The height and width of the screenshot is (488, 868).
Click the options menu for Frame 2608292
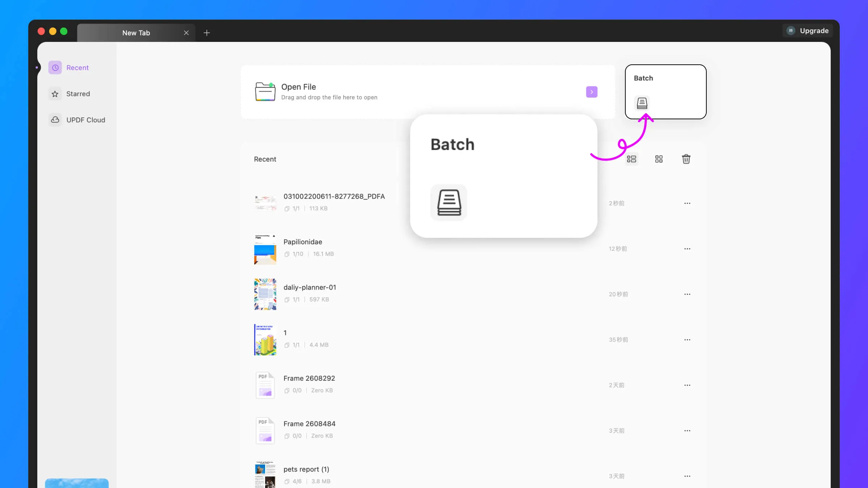687,385
